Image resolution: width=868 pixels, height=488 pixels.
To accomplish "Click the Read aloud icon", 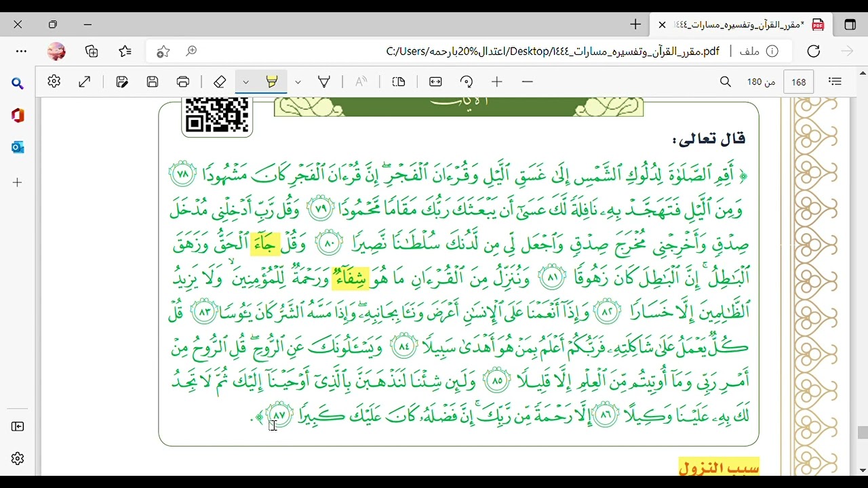I will 361,81.
